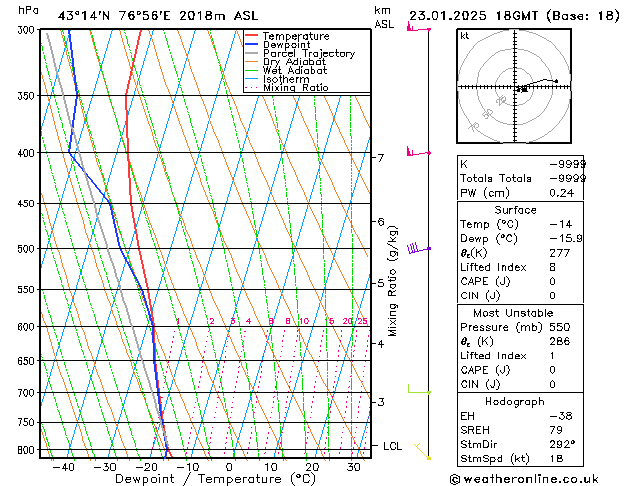Click the 500 hPa pressure axis label
The width and height of the screenshot is (629, 486).
coord(26,249)
